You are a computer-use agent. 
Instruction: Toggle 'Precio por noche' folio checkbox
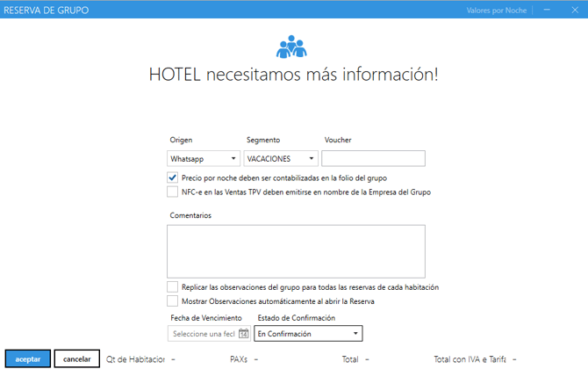(173, 178)
